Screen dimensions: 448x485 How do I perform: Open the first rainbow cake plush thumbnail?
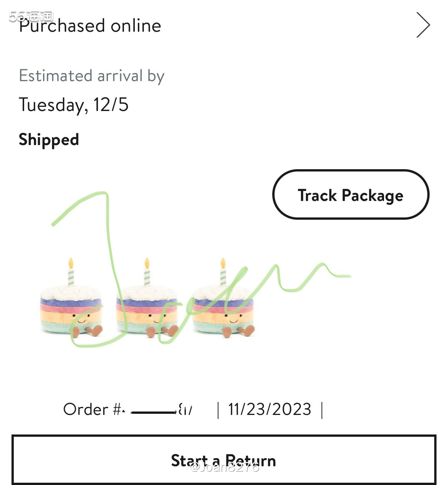pyautogui.click(x=71, y=298)
